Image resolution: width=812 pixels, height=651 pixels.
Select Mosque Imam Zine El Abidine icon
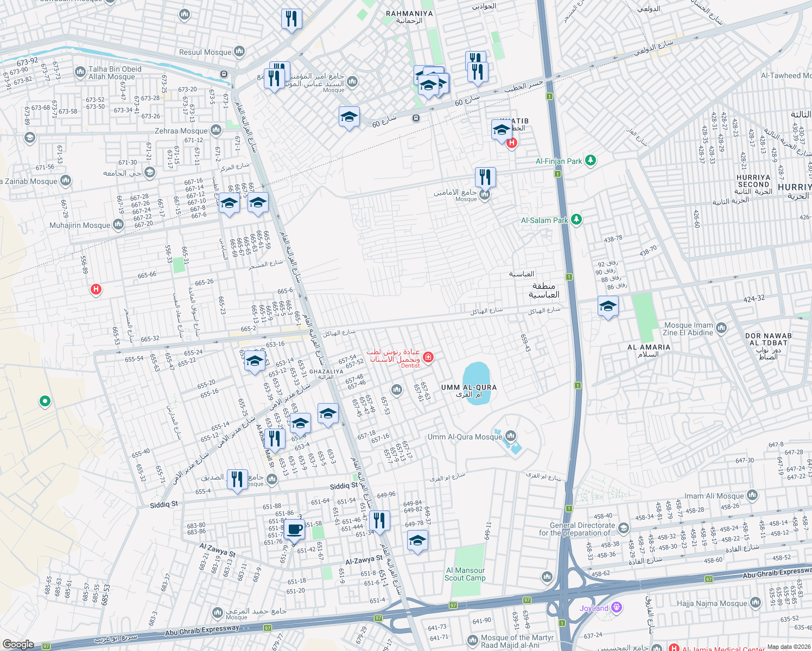[721, 328]
